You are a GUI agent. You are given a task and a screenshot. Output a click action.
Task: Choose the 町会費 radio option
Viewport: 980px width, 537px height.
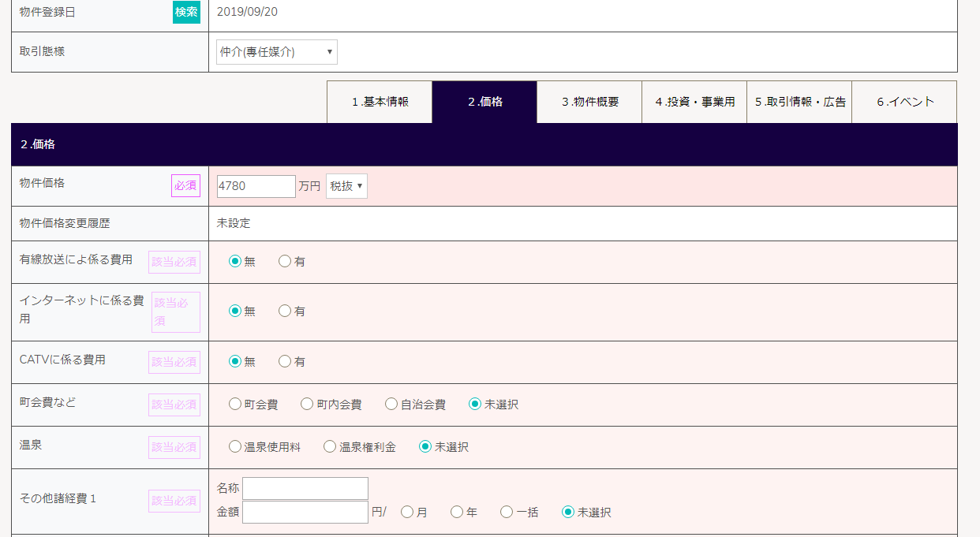pos(235,405)
